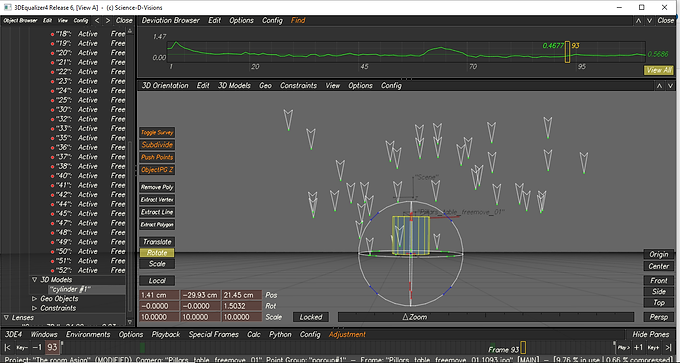Jump to first frame button
This screenshot has height=363, width=680.
coord(7,347)
